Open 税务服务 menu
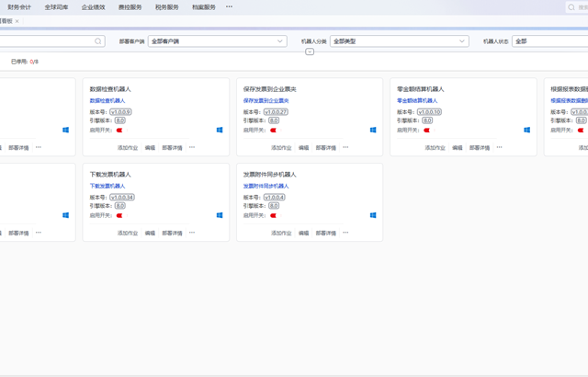The image size is (588, 377). pyautogui.click(x=166, y=6)
